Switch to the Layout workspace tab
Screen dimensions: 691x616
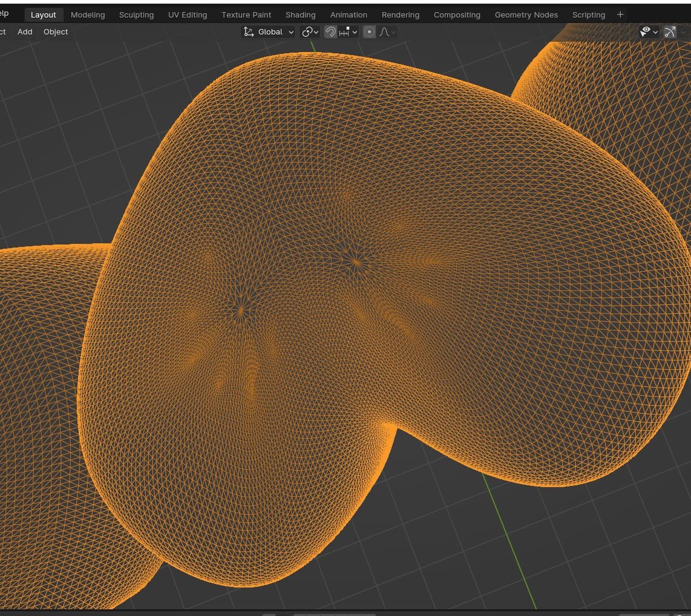pyautogui.click(x=43, y=15)
